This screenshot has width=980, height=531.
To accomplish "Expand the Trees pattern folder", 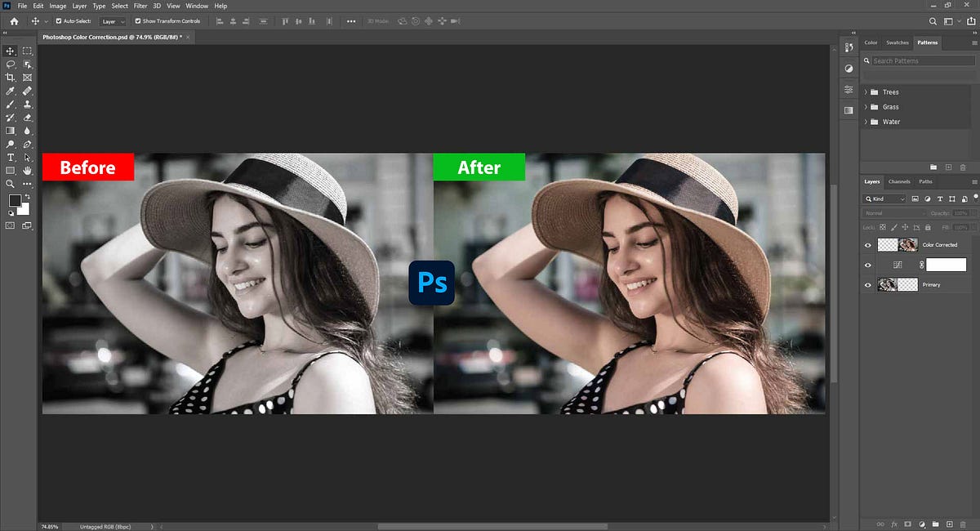I will pyautogui.click(x=866, y=92).
